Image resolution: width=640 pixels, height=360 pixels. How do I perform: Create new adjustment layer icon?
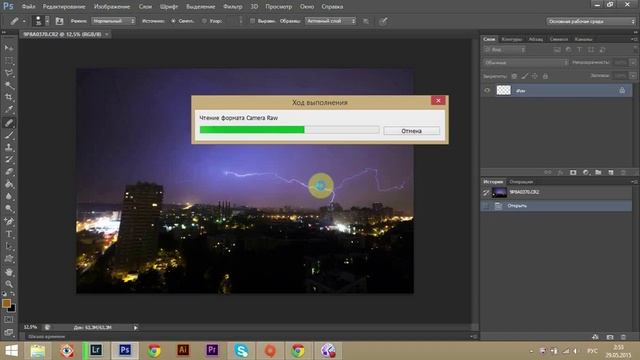click(x=586, y=173)
